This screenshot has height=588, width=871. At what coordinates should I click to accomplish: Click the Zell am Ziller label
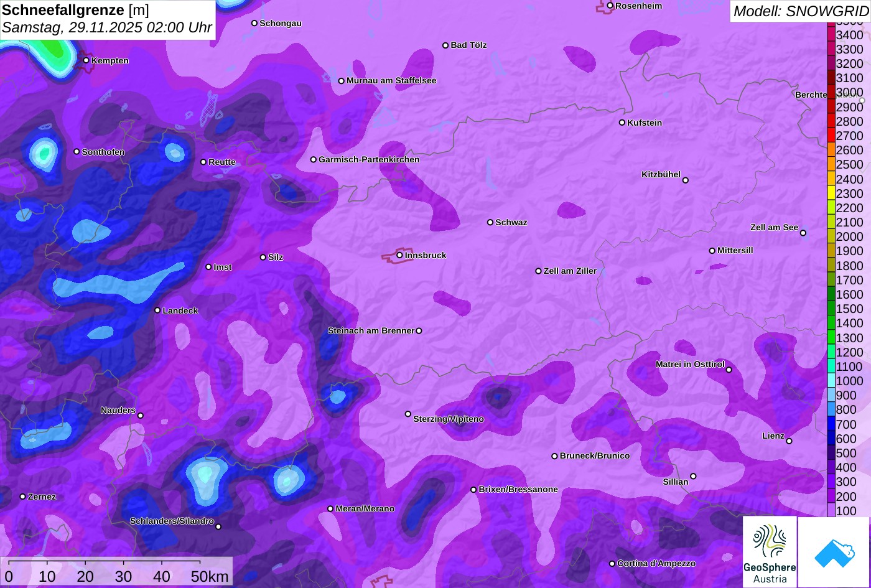tap(570, 271)
